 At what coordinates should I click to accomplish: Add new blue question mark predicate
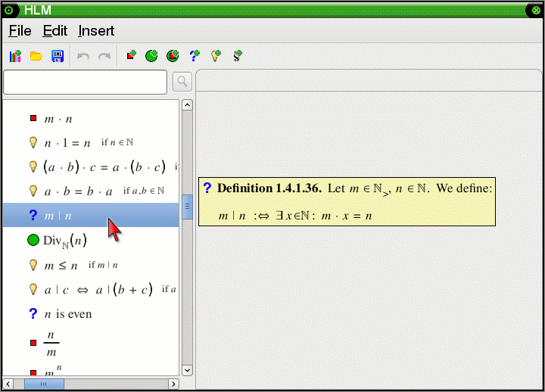tap(195, 56)
